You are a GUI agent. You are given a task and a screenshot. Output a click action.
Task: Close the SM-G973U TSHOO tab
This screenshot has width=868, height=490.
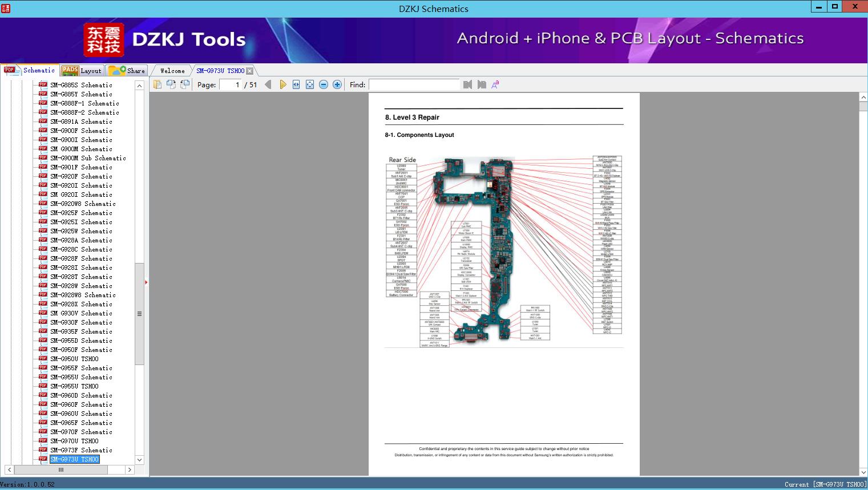coord(250,71)
